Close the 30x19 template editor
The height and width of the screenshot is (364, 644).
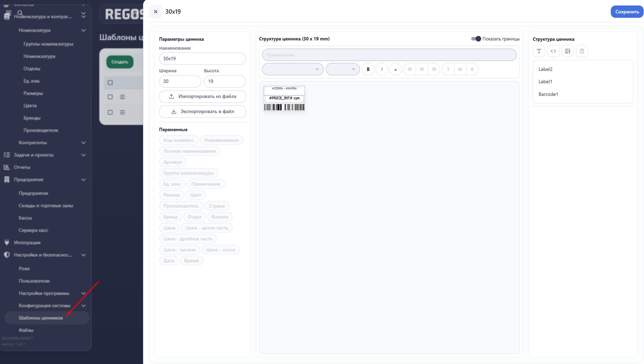[x=155, y=12]
